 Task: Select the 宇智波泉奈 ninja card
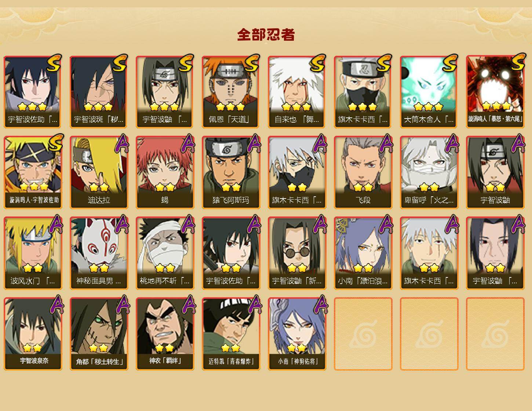point(33,334)
